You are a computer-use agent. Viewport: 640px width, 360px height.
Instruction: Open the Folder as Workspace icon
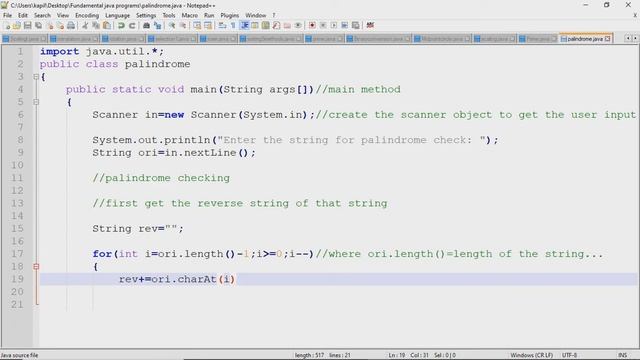[287, 25]
